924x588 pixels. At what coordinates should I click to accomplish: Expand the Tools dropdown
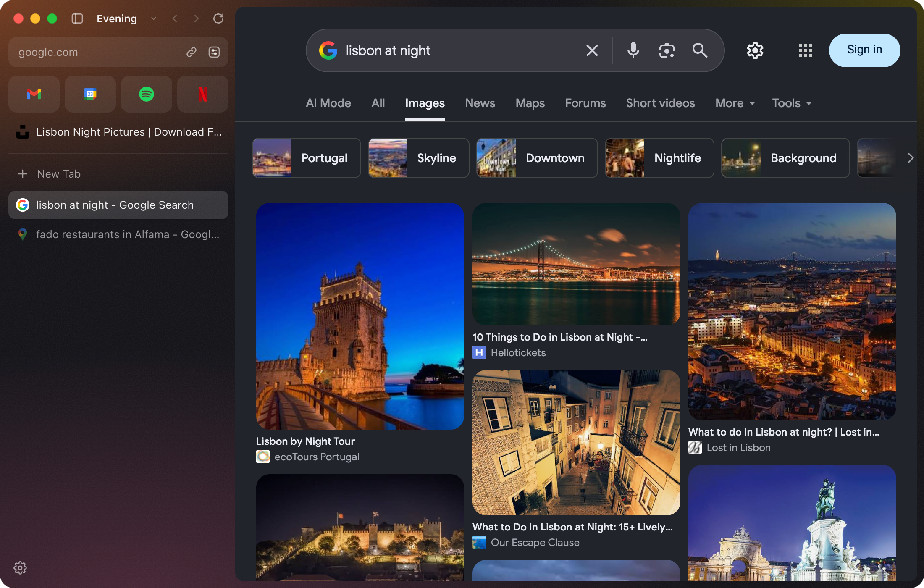pyautogui.click(x=792, y=103)
